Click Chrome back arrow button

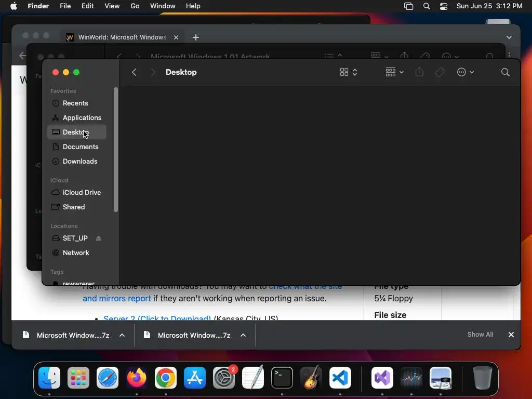point(22,55)
